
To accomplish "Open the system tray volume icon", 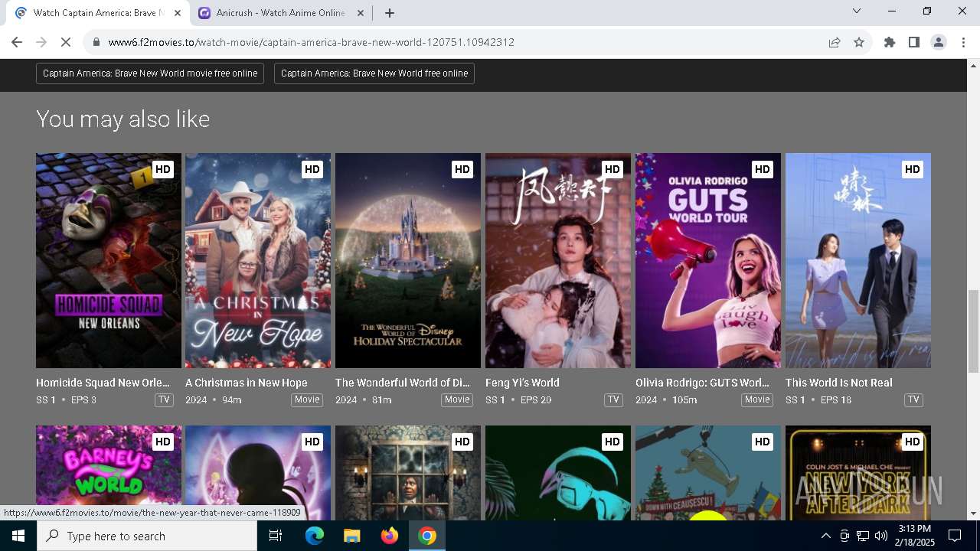I will pyautogui.click(x=880, y=536).
